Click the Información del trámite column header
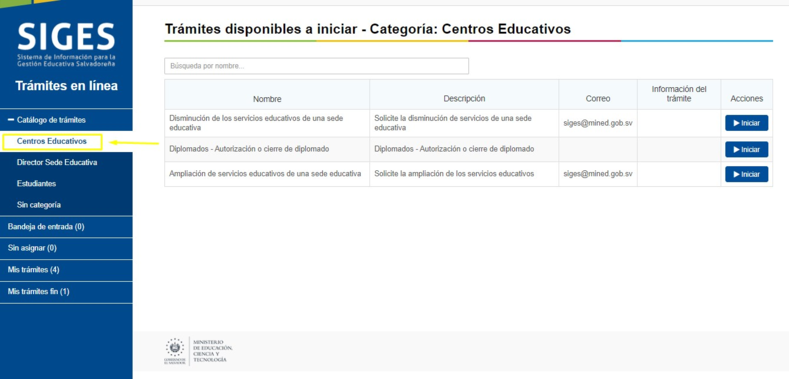Viewport: 789px width, 379px height. (x=679, y=94)
